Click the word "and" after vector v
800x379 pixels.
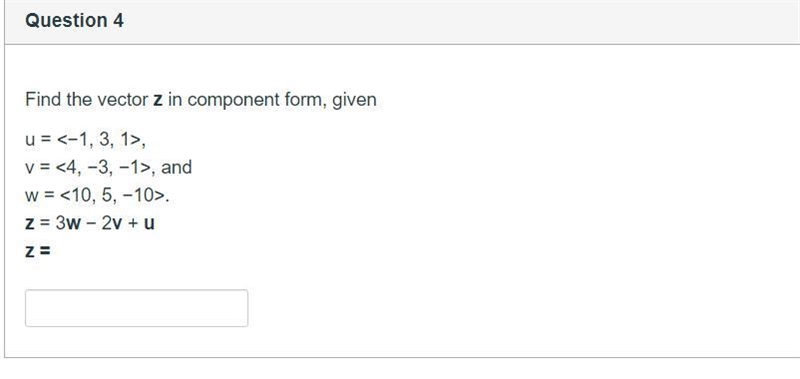[x=177, y=167]
